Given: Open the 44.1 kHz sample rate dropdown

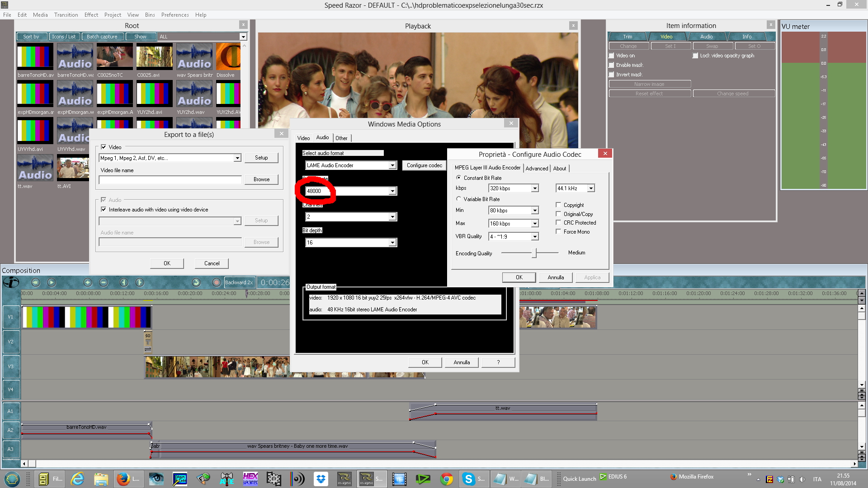Looking at the screenshot, I should (x=591, y=188).
